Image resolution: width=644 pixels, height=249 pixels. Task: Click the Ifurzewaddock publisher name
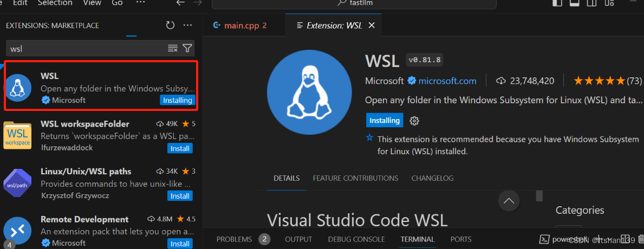(67, 148)
